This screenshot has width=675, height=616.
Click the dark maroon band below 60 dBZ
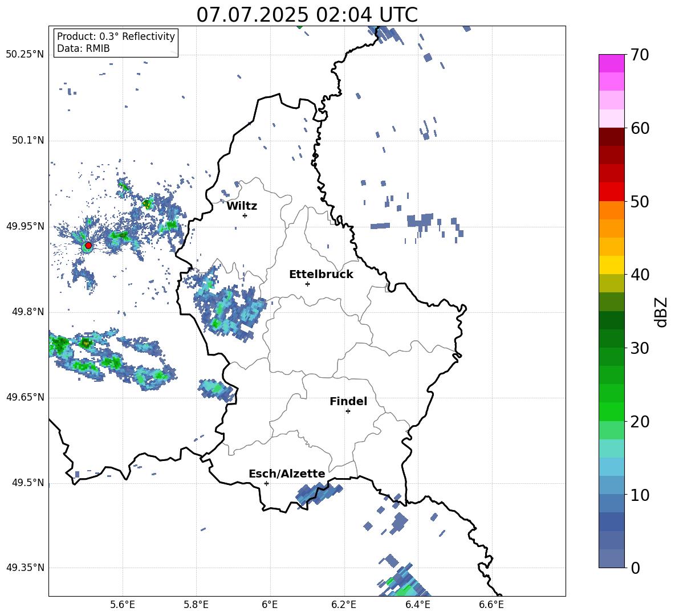(611, 137)
